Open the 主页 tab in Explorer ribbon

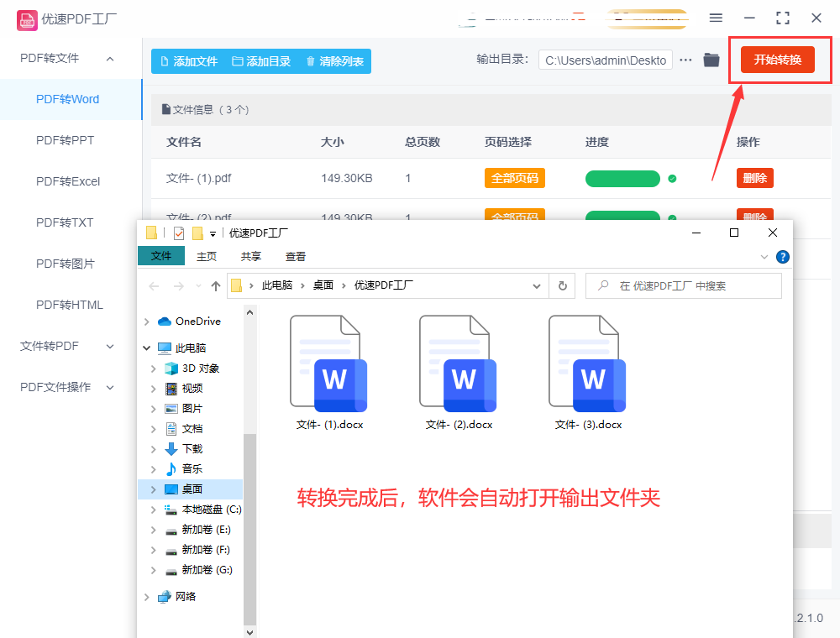pos(207,256)
